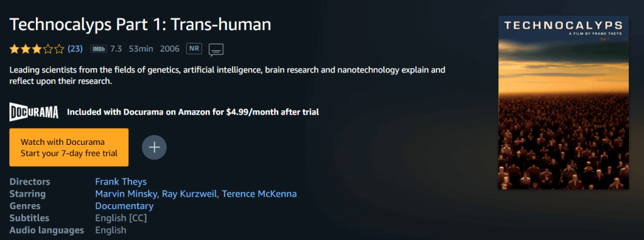Click the first filled gold star
Screen dimensions: 644x240
pyautogui.click(x=14, y=49)
